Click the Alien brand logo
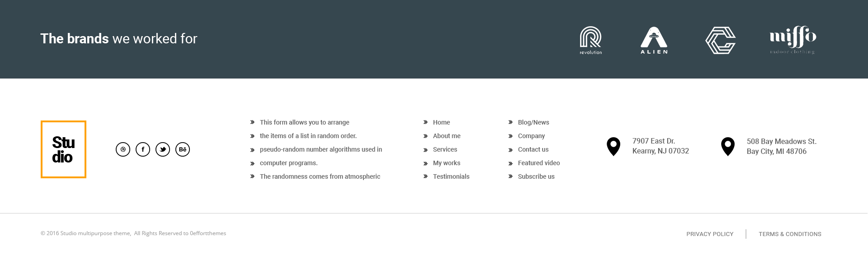The height and width of the screenshot is (255, 868). tap(654, 40)
